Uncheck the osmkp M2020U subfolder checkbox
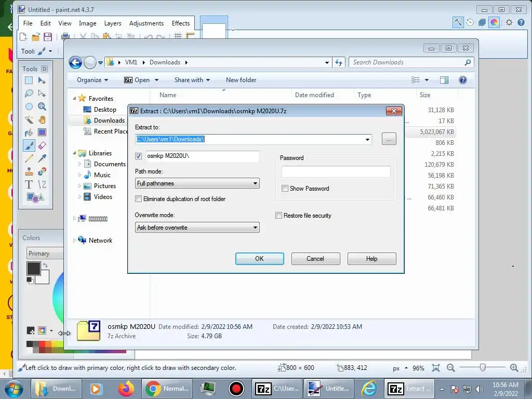Image resolution: width=532 pixels, height=399 pixels. click(138, 156)
